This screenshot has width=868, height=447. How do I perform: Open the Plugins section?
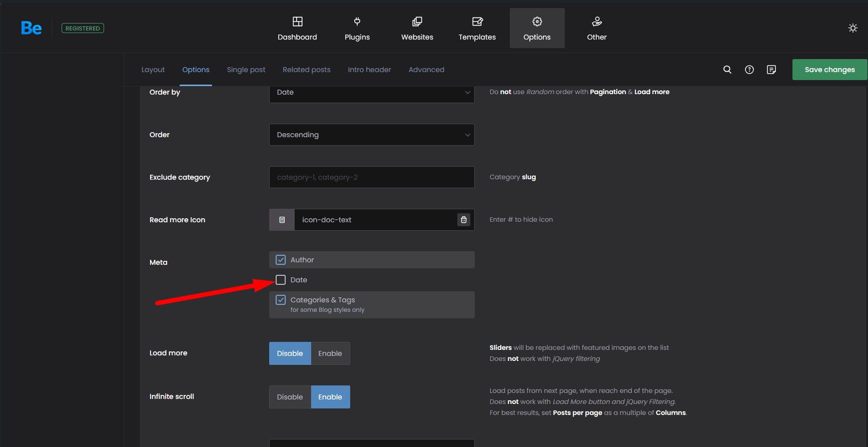pos(357,28)
